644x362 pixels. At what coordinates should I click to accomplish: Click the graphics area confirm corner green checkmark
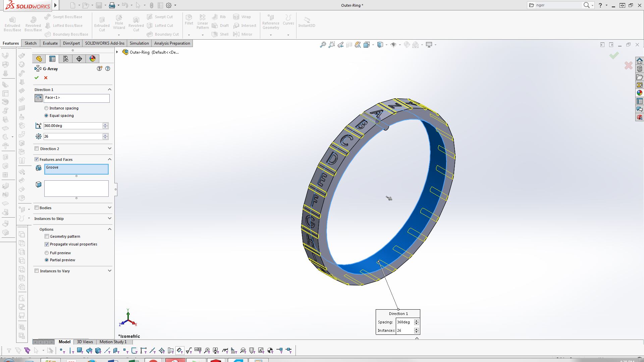[x=614, y=55]
